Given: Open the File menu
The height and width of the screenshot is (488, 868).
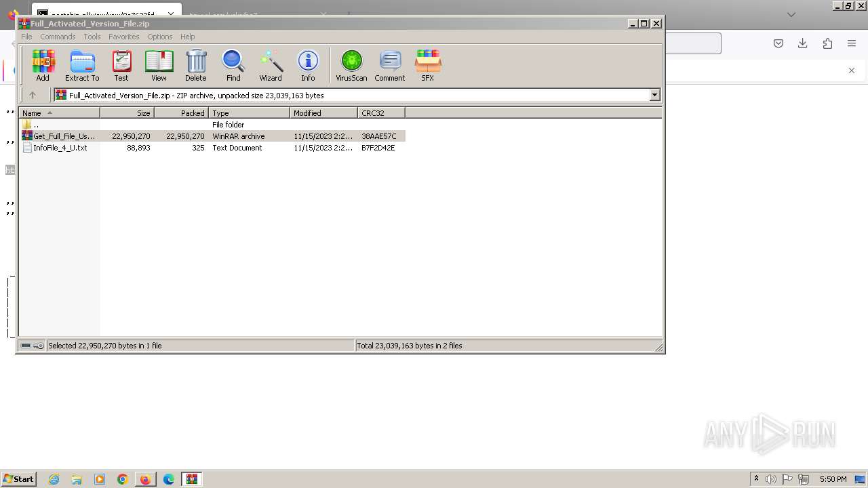Looking at the screenshot, I should pyautogui.click(x=26, y=37).
